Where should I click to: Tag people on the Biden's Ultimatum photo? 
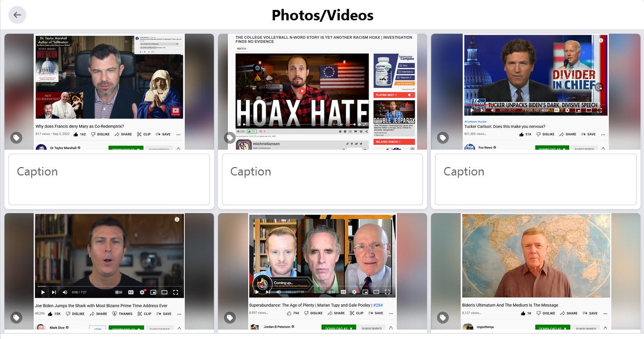tap(443, 318)
